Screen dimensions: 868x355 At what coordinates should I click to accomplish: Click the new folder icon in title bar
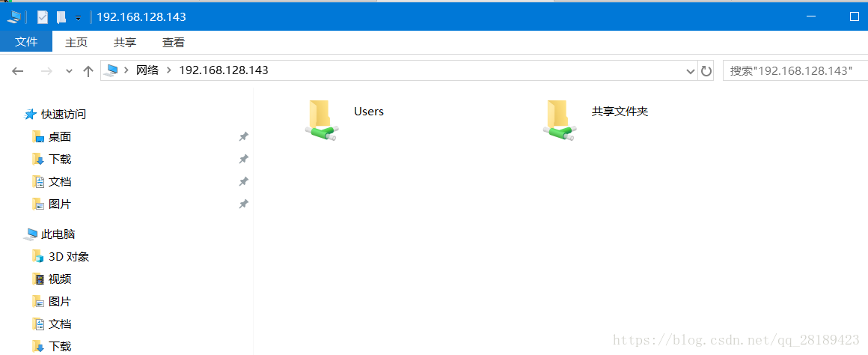point(61,17)
